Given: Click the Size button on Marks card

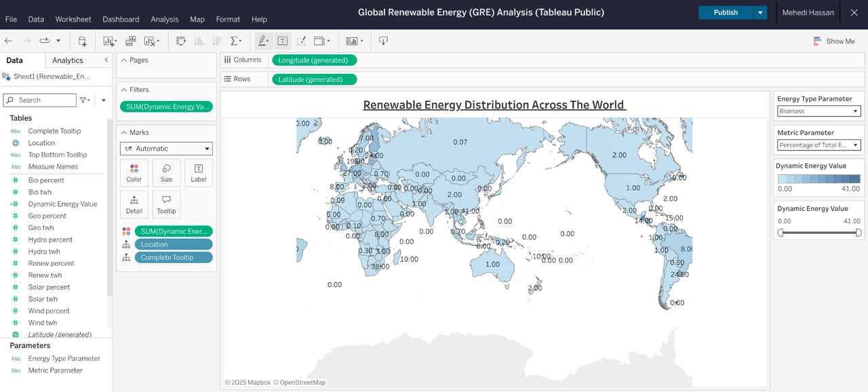Looking at the screenshot, I should (166, 173).
